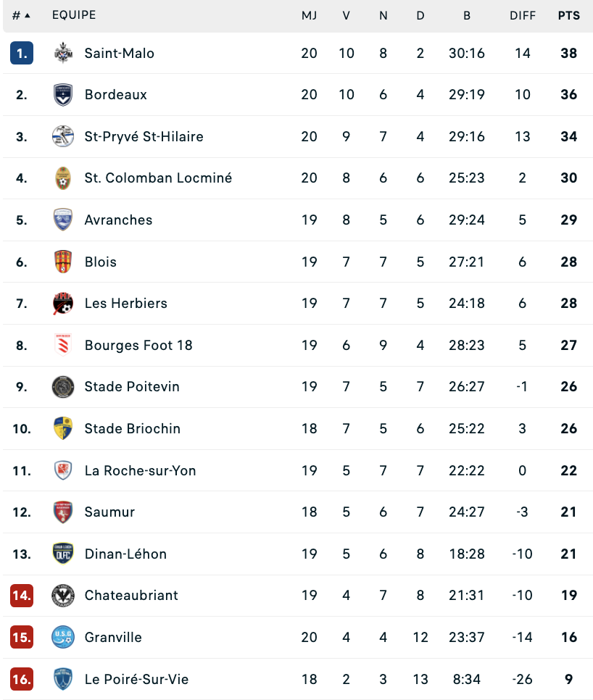Click the La Roche-sur-Yon team name
The image size is (593, 700).
coord(140,470)
